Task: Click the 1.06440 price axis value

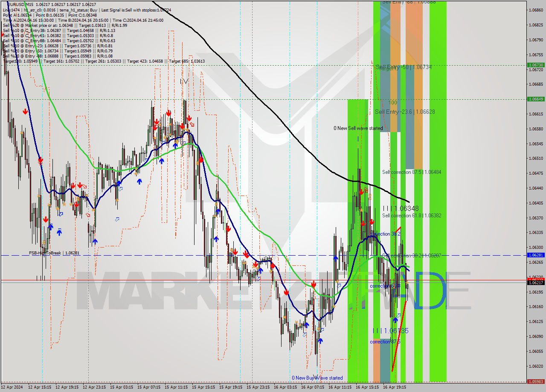Action: point(536,188)
